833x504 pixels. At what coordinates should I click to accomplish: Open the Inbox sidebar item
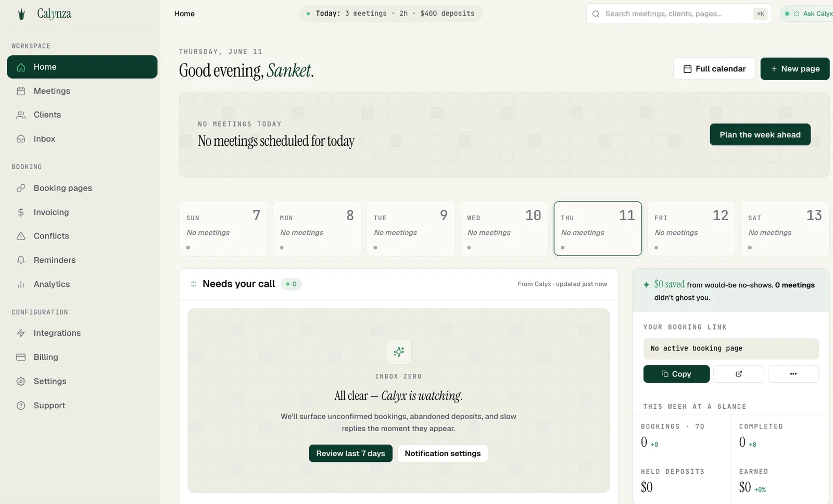pyautogui.click(x=82, y=139)
